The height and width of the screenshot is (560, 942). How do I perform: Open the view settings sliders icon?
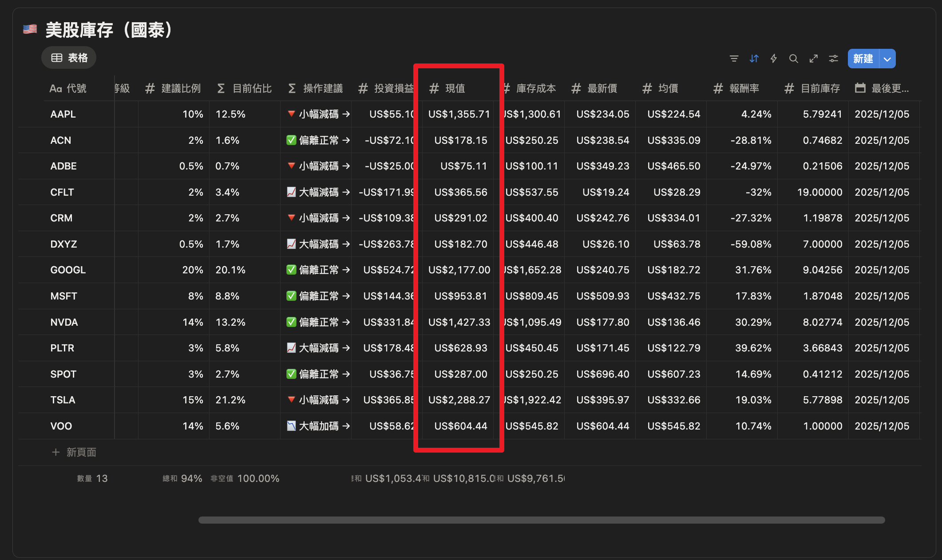(x=833, y=59)
